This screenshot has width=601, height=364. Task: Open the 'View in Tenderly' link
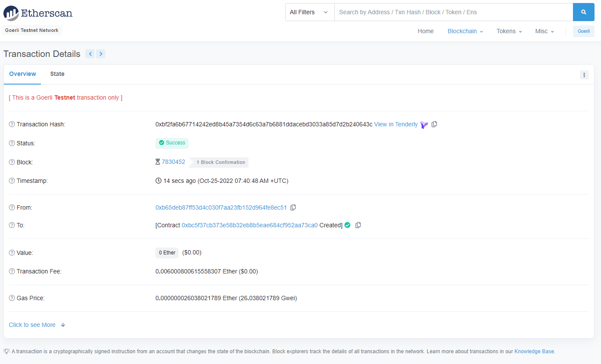[x=396, y=124]
